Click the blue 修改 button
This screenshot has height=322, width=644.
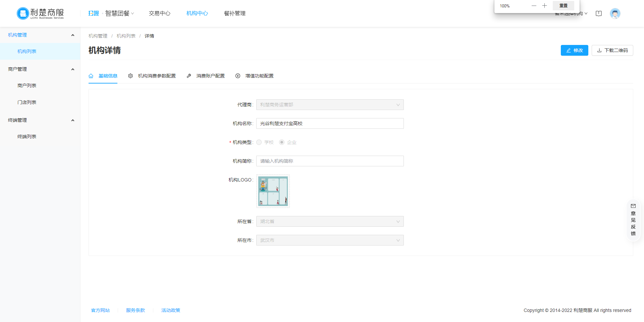[575, 50]
